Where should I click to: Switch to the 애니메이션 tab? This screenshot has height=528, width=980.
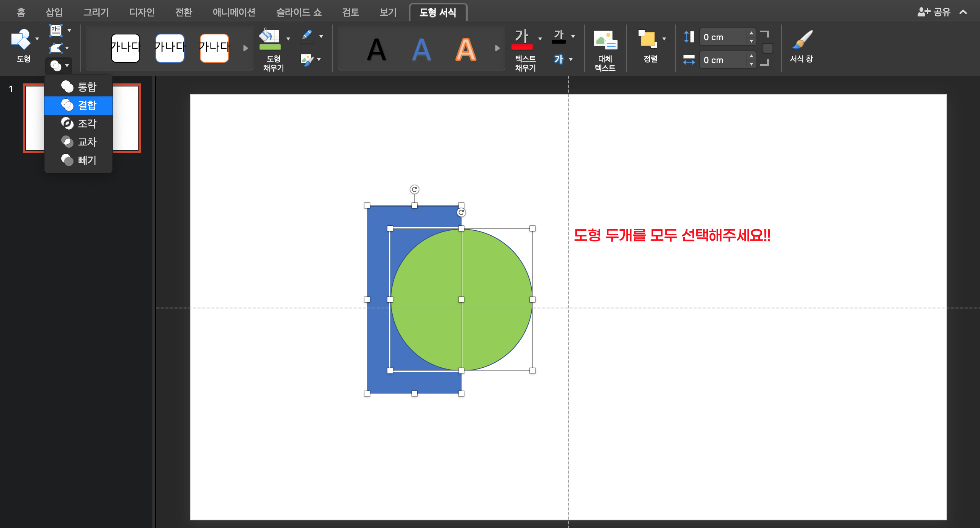click(x=234, y=12)
